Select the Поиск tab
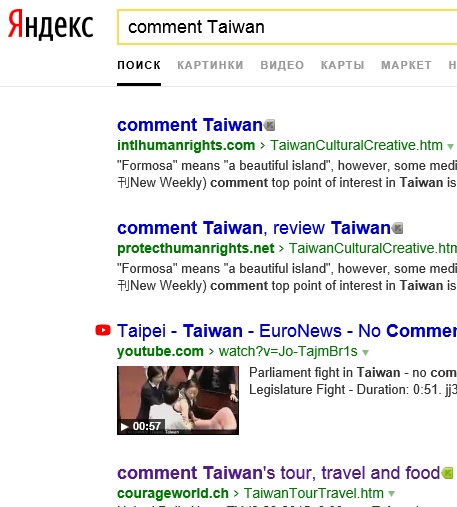This screenshot has height=507, width=457. point(139,65)
